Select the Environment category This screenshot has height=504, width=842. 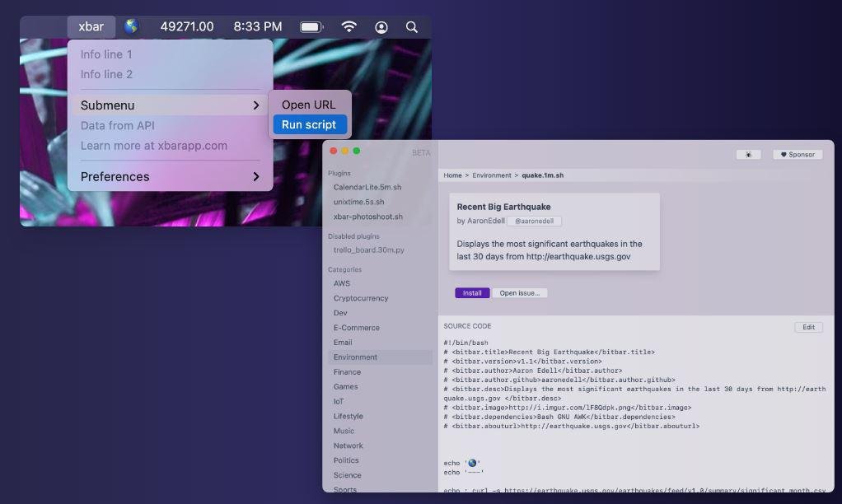[380, 357]
